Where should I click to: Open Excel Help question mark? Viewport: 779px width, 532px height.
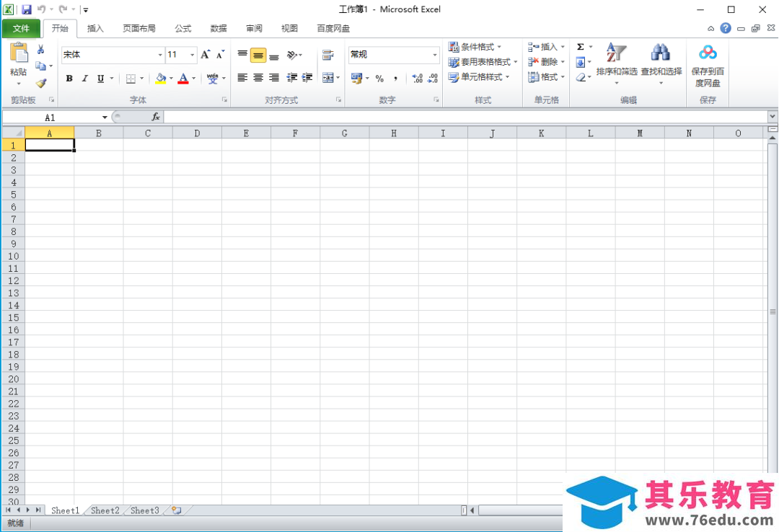click(x=726, y=28)
